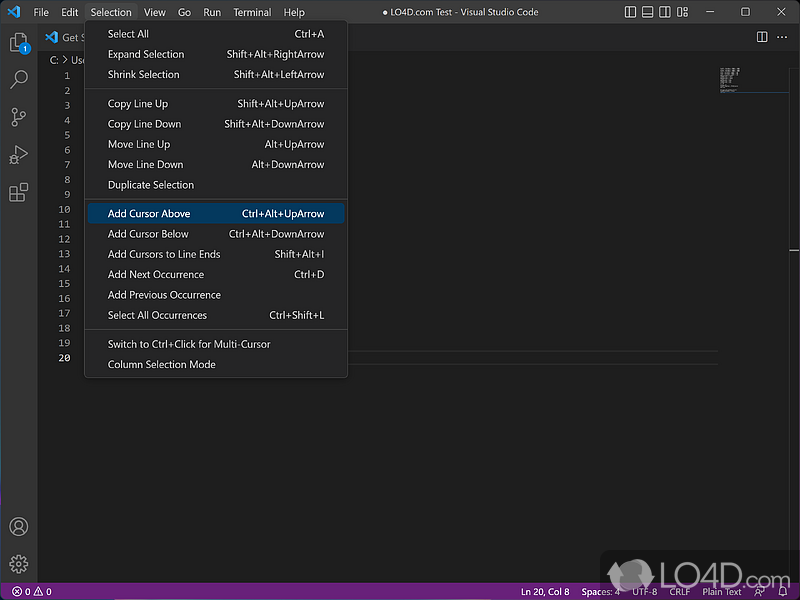Change language mode via Plain Text
The width and height of the screenshot is (800, 600).
click(721, 592)
